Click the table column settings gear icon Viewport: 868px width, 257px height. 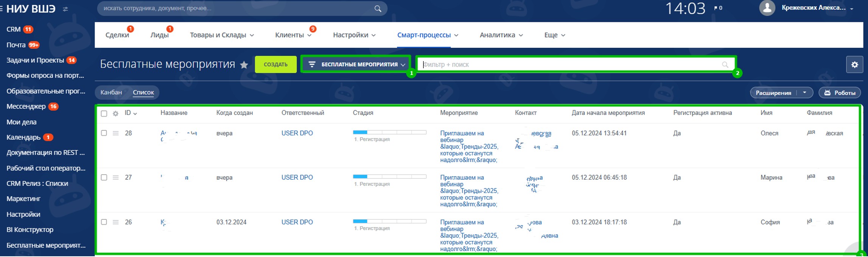click(115, 114)
